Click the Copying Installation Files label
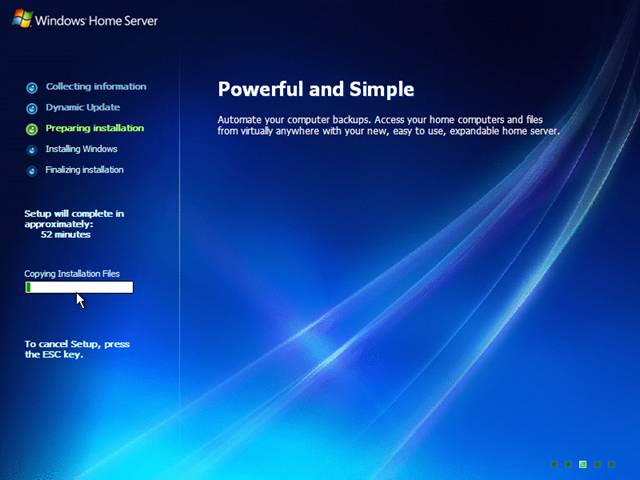This screenshot has height=480, width=640. point(72,273)
